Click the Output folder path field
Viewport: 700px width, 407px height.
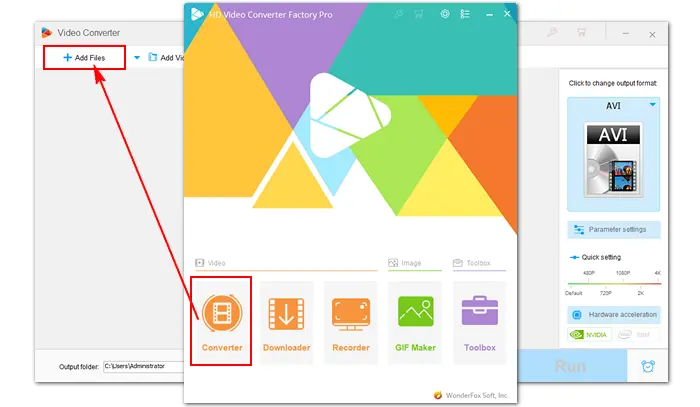click(x=144, y=366)
